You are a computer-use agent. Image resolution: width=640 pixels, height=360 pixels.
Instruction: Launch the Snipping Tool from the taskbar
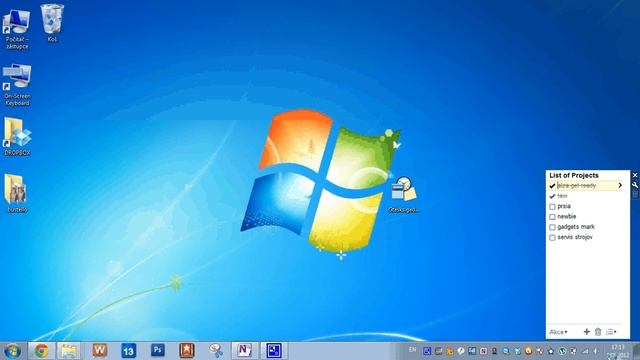tap(216, 350)
